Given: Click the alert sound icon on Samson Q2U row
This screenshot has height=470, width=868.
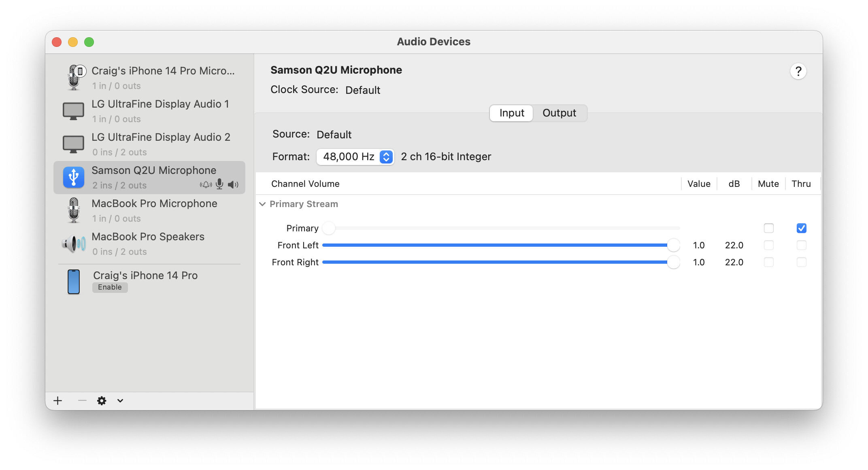Looking at the screenshot, I should point(206,184).
